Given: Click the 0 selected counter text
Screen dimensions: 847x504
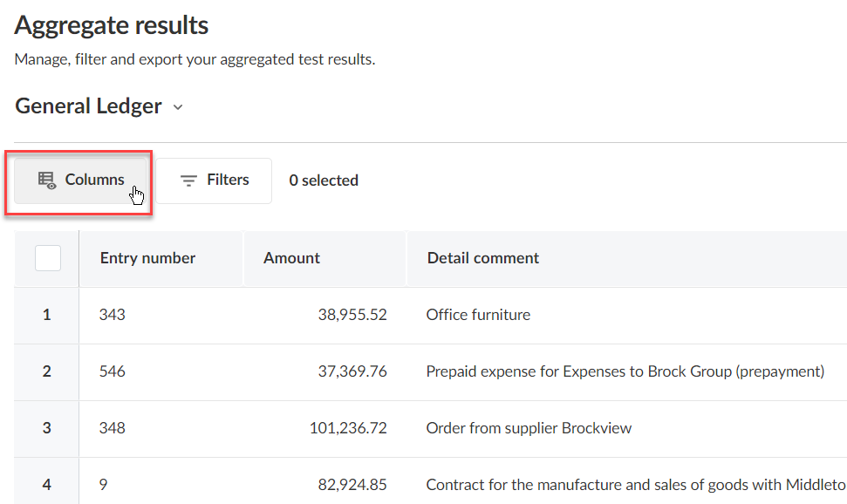Looking at the screenshot, I should click(324, 180).
